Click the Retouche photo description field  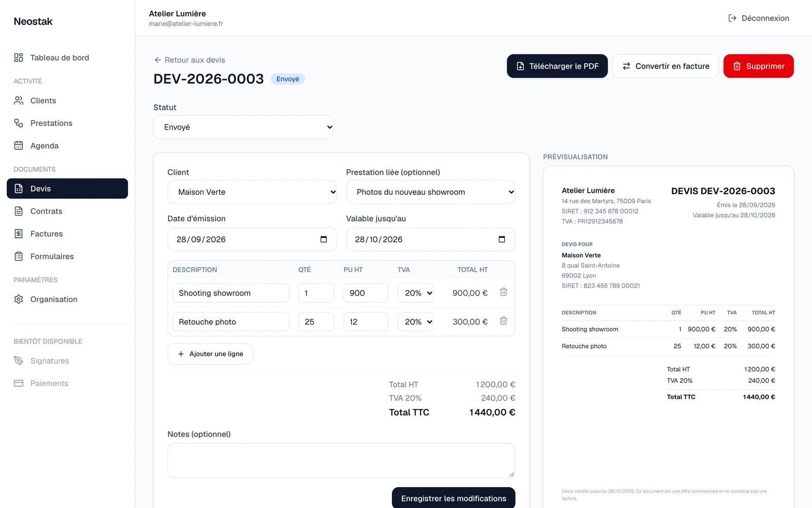point(231,322)
